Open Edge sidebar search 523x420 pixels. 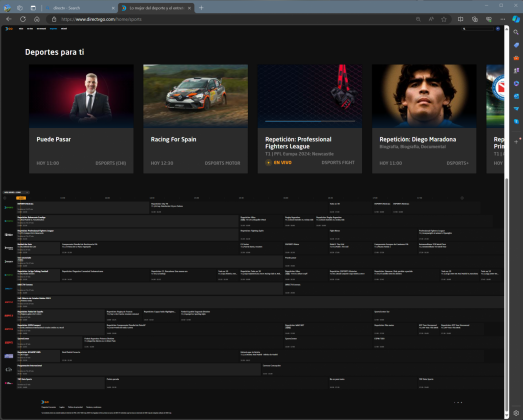pyautogui.click(x=516, y=32)
